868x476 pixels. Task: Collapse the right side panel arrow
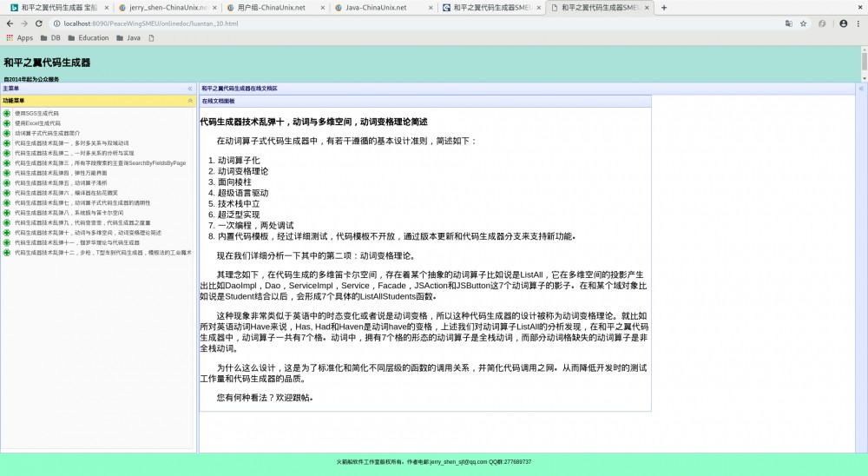(x=861, y=89)
